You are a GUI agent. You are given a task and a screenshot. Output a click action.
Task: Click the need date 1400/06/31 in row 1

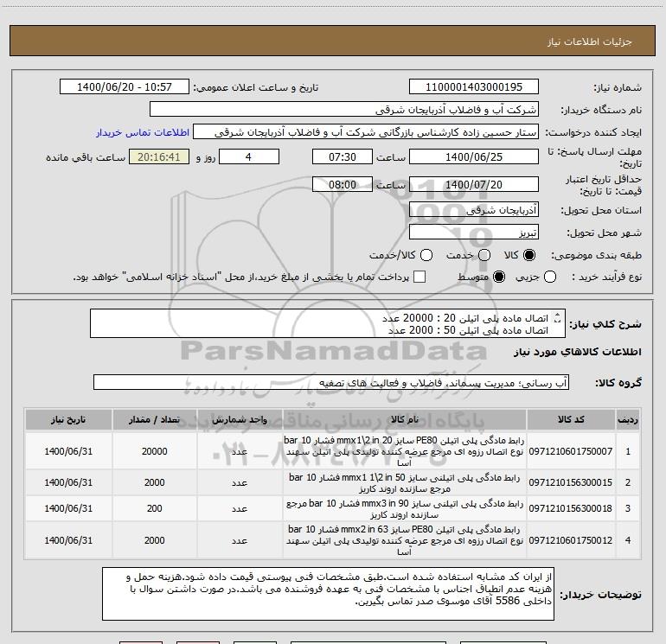[x=68, y=451]
